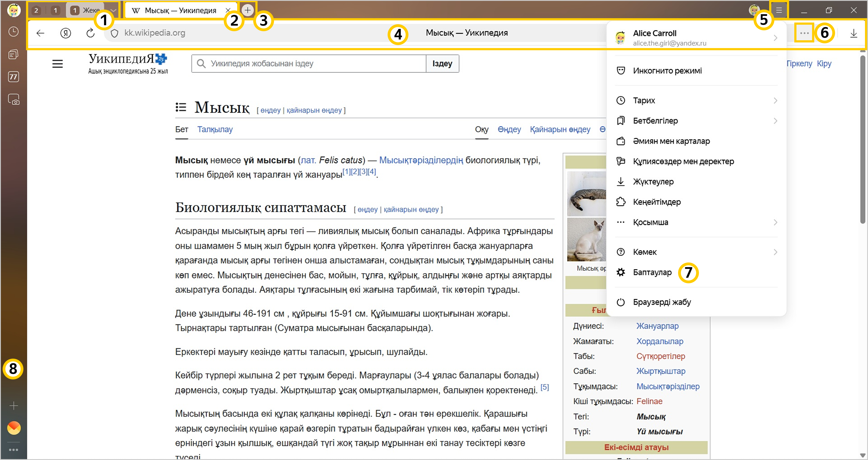The image size is (868, 460).
Task: Open Кеңейтімдер in the menu
Action: pyautogui.click(x=696, y=202)
